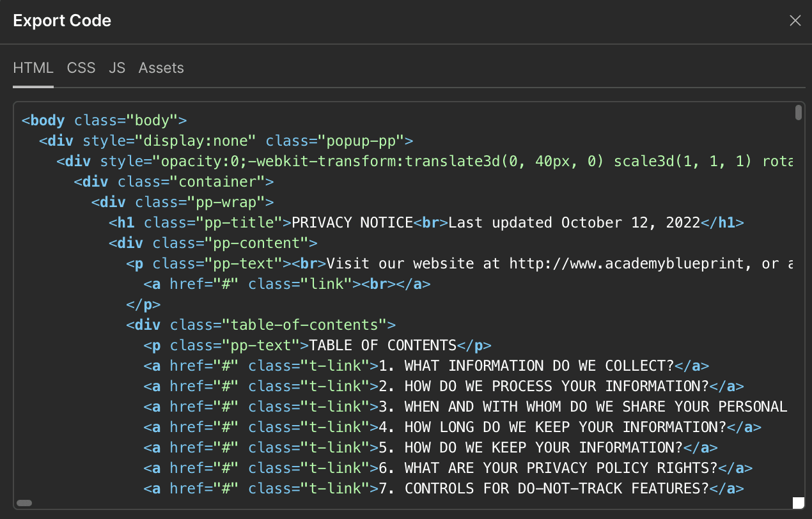Switch to the Assets tab
The image size is (812, 519).
pyautogui.click(x=161, y=68)
